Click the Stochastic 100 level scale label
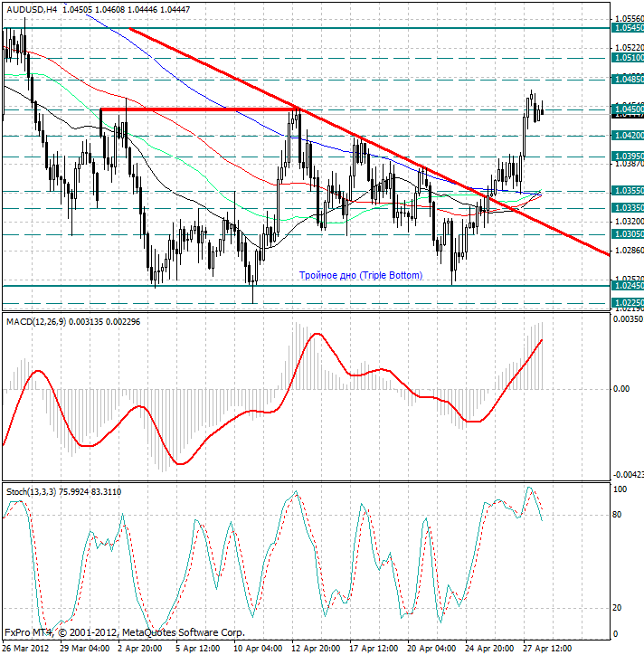 pos(620,489)
